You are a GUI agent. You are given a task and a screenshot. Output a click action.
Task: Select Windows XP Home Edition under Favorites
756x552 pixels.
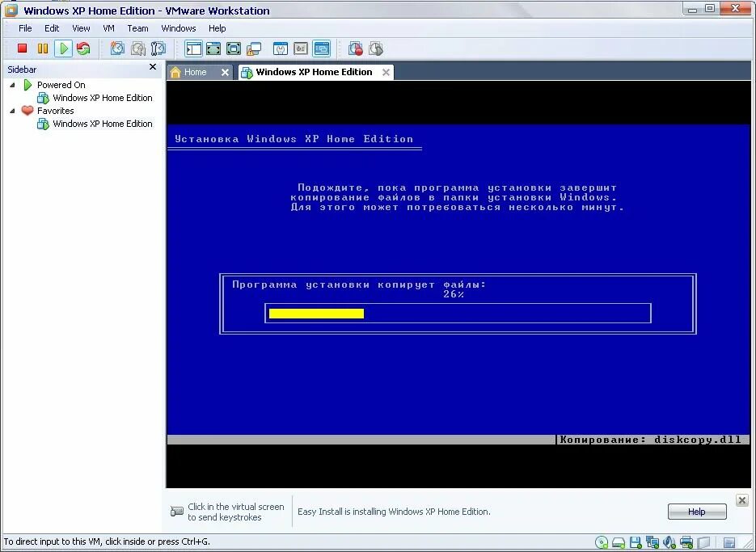pos(102,124)
